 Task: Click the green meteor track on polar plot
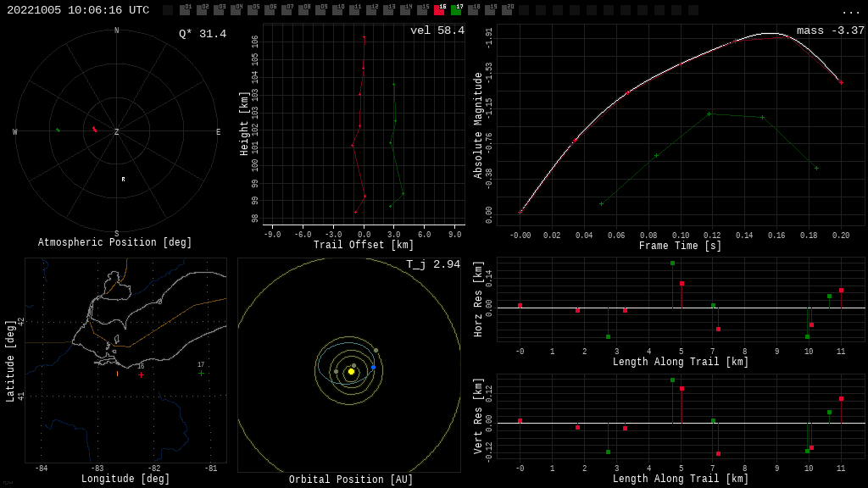[58, 130]
